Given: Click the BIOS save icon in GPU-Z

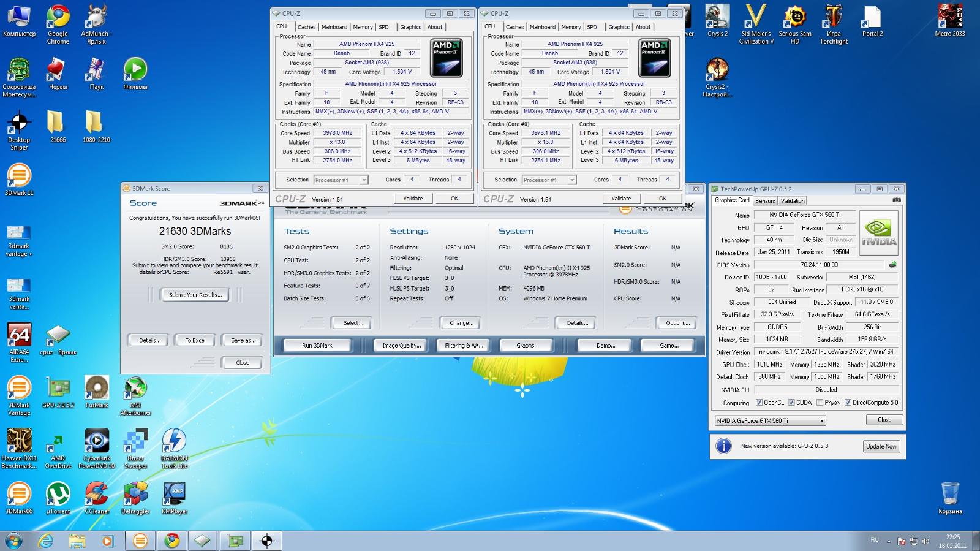Looking at the screenshot, I should (892, 265).
